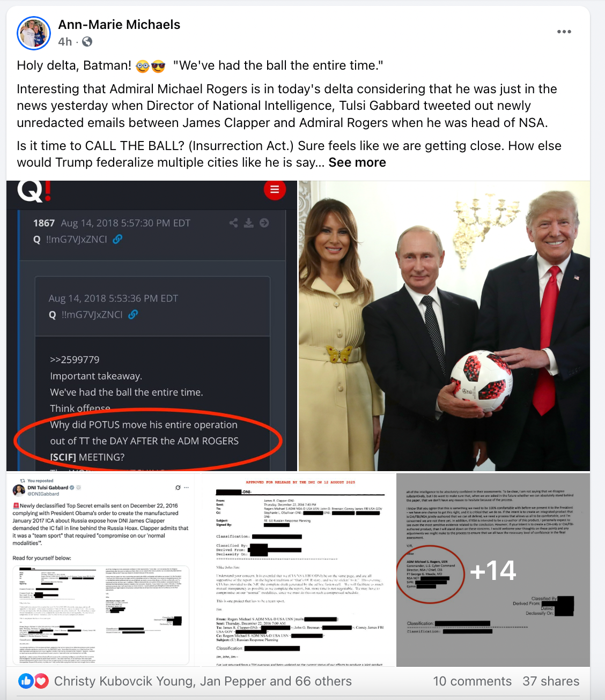605x700 pixels.
Task: Click the public globe audience icon
Action: click(x=87, y=42)
